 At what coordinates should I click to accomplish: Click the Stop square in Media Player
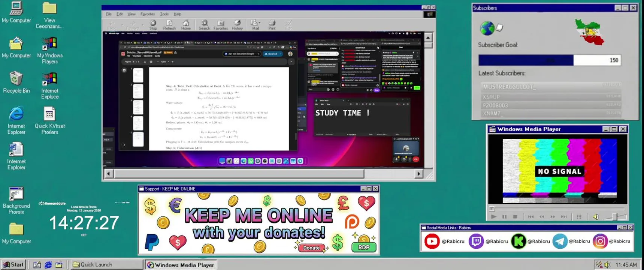(515, 217)
